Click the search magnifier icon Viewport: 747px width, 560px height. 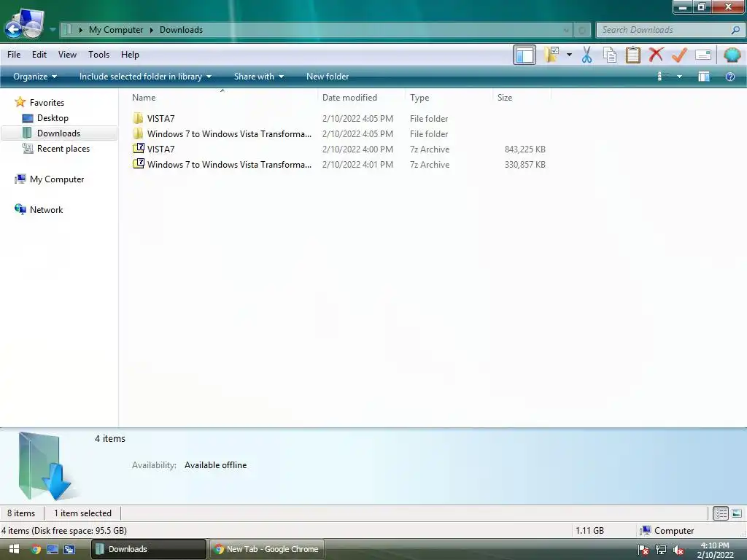[735, 29]
